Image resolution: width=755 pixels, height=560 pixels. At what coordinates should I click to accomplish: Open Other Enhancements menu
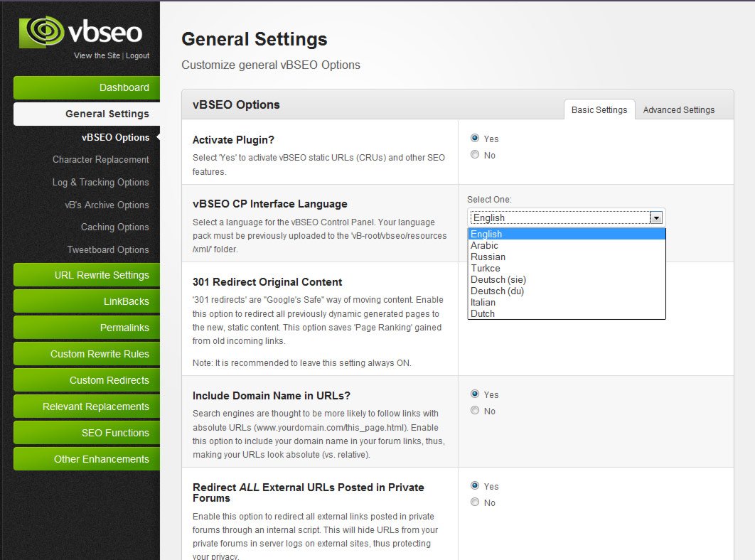[x=87, y=459]
